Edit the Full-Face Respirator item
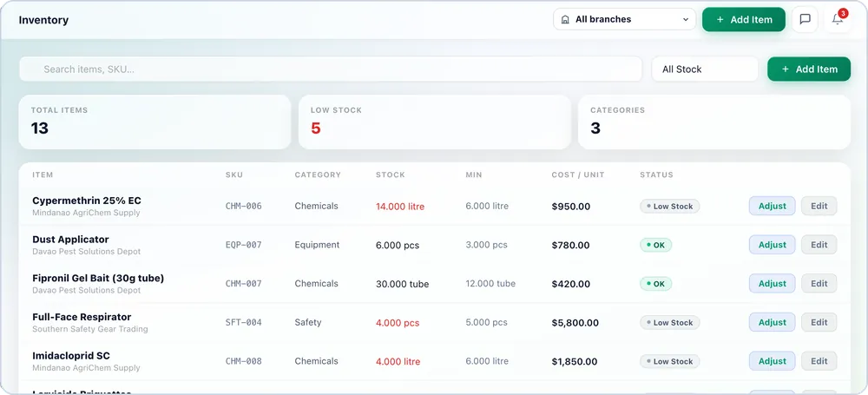This screenshot has width=868, height=395. (x=819, y=322)
